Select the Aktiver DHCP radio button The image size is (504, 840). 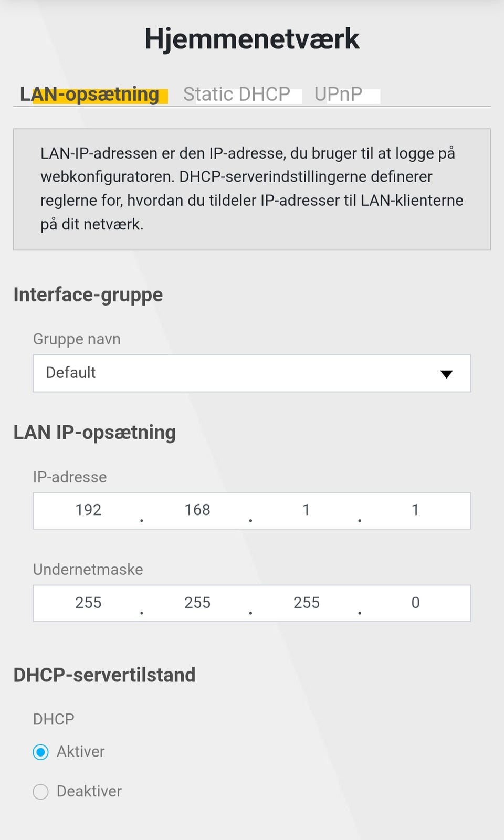click(x=41, y=752)
